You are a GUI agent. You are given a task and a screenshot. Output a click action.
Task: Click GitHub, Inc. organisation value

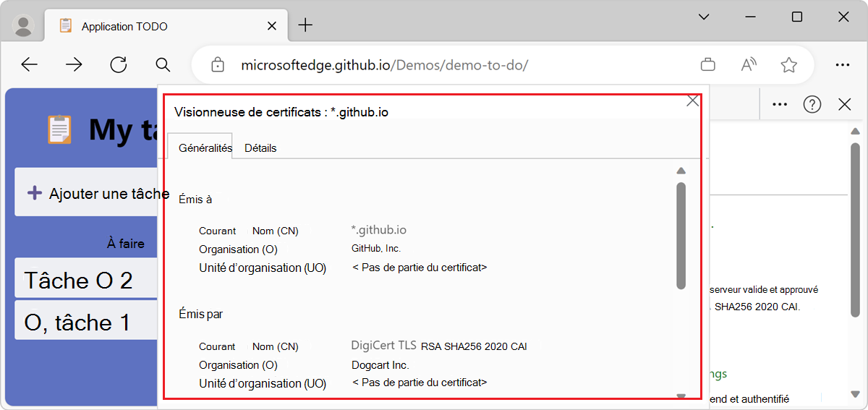[375, 249]
